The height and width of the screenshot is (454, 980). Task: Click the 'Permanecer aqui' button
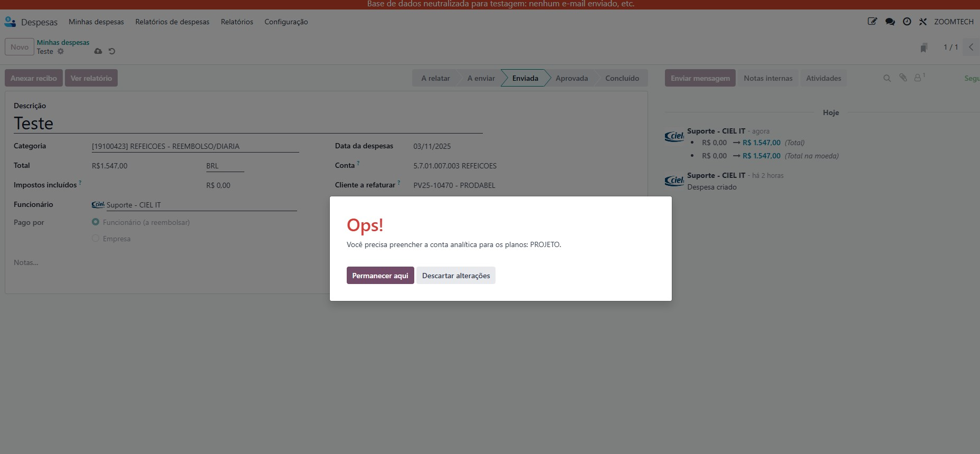(380, 276)
